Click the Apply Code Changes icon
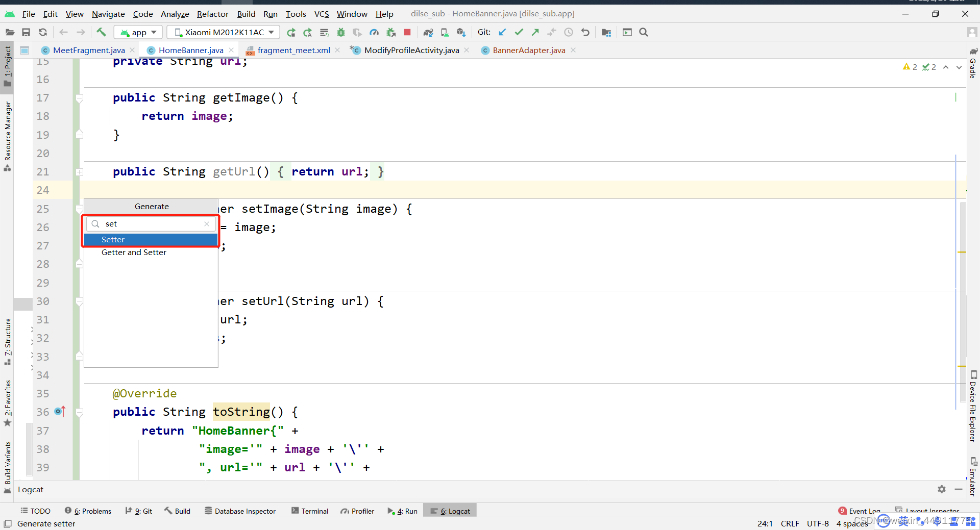The width and height of the screenshot is (980, 530). click(324, 32)
